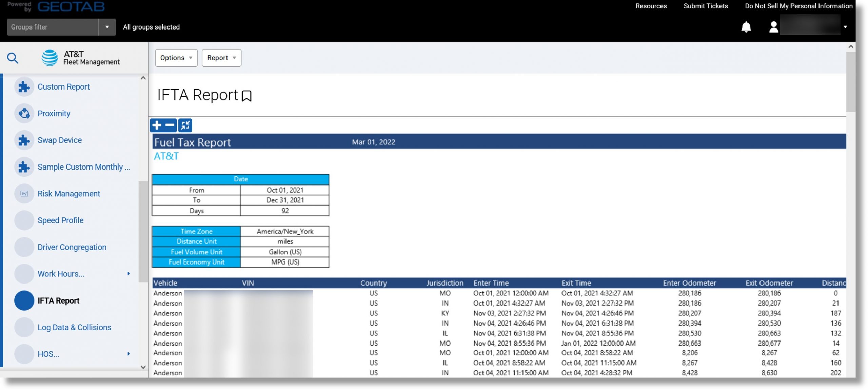This screenshot has width=868, height=390.
Task: Click the Custom Report puzzle icon
Action: pyautogui.click(x=24, y=87)
